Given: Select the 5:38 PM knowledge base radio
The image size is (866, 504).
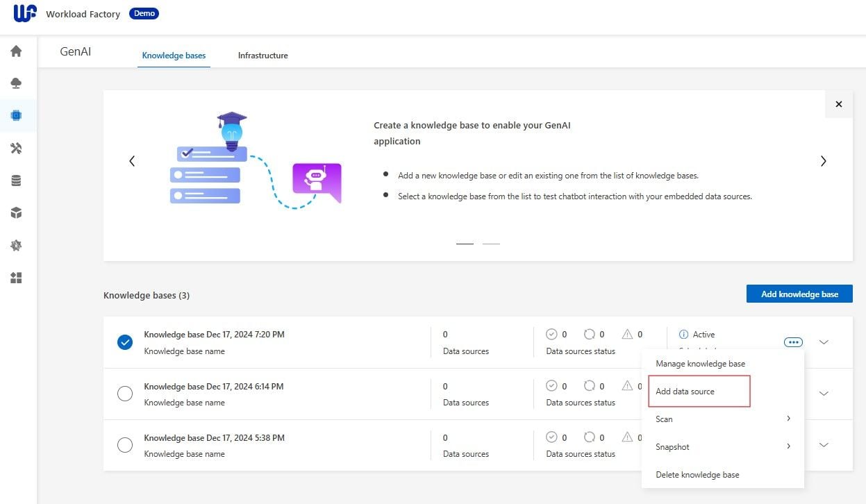Looking at the screenshot, I should click(x=125, y=445).
